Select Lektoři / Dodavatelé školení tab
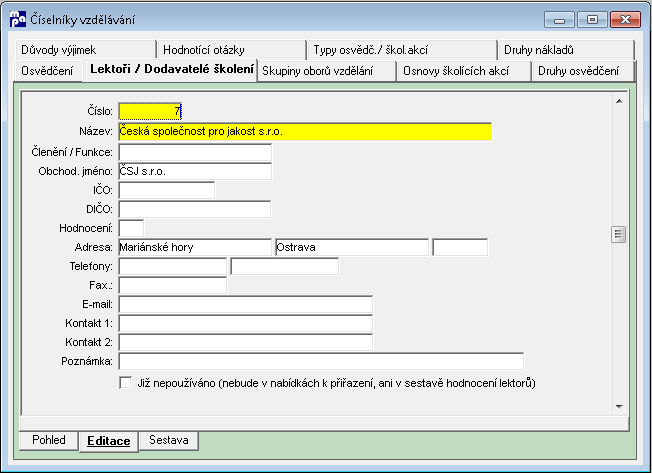The width and height of the screenshot is (652, 473). point(170,69)
